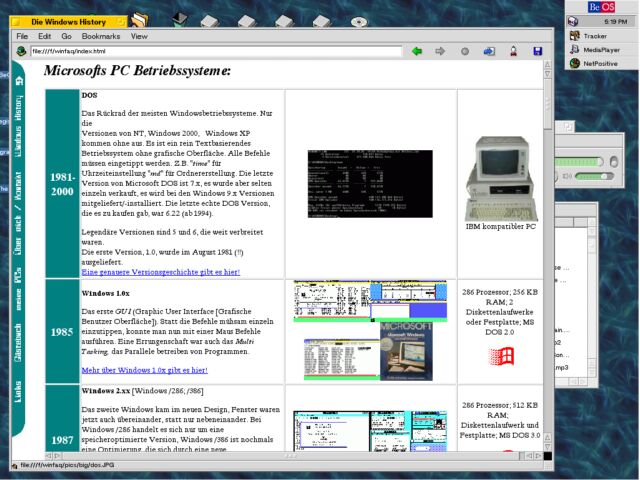640x480 pixels.
Task: Click the horizontal scrollbar left arrow at bottom-left
Action: point(49,456)
